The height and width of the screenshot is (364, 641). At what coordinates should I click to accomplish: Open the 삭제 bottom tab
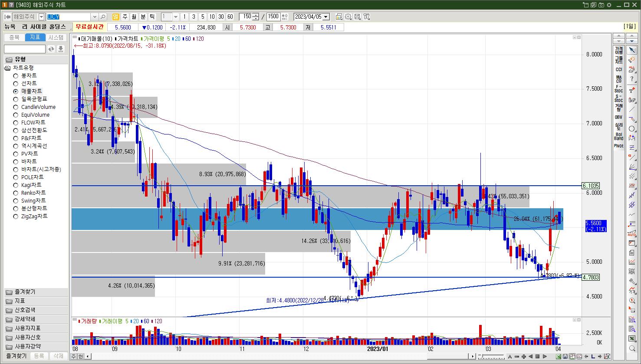pos(58,356)
